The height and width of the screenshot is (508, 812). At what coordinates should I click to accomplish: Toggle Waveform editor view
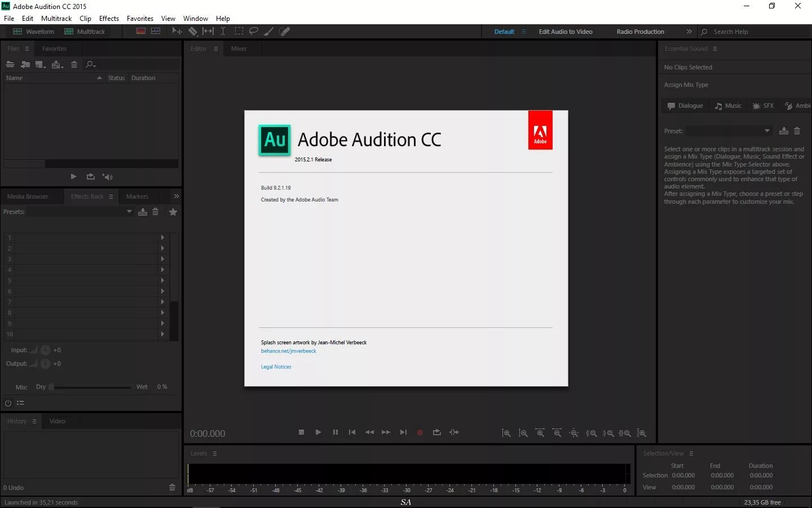[x=33, y=32]
